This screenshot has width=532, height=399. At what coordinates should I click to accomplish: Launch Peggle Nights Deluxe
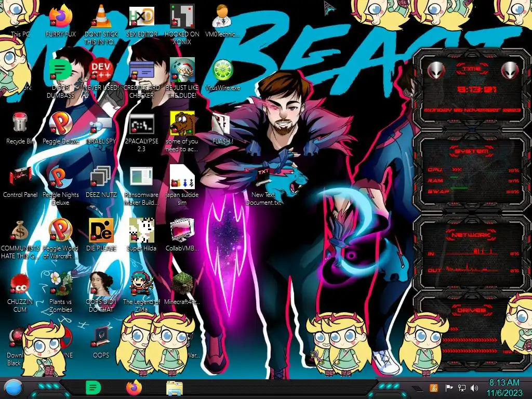click(x=60, y=185)
